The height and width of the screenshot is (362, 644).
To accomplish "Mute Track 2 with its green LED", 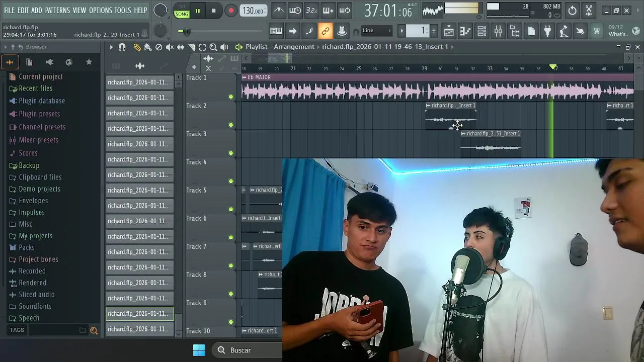I will pyautogui.click(x=231, y=125).
